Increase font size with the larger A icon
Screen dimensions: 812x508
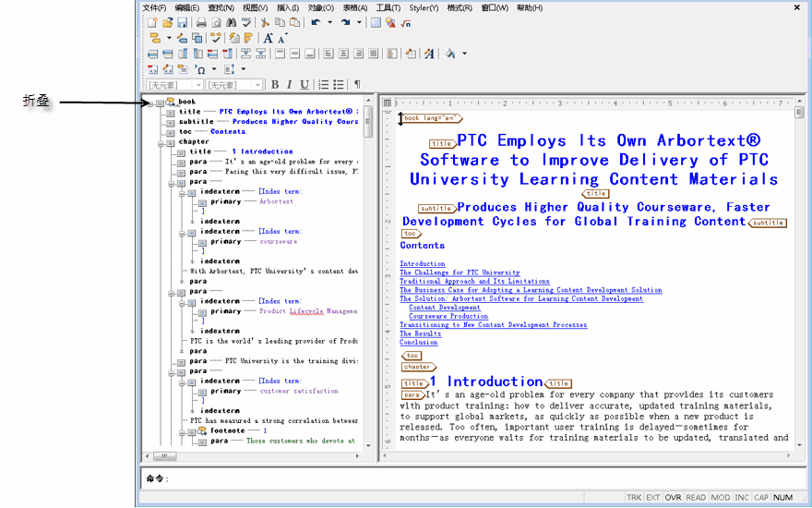point(269,38)
